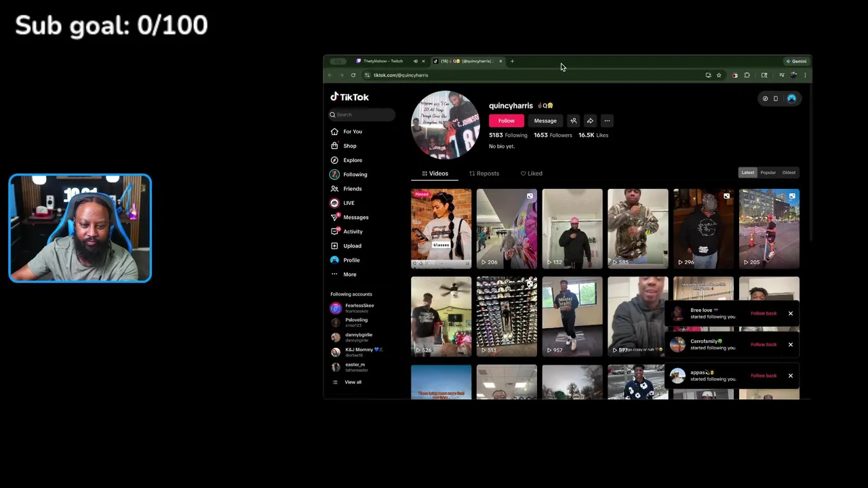
Task: Close the Thetylilshow Twitch tab
Action: pos(423,61)
